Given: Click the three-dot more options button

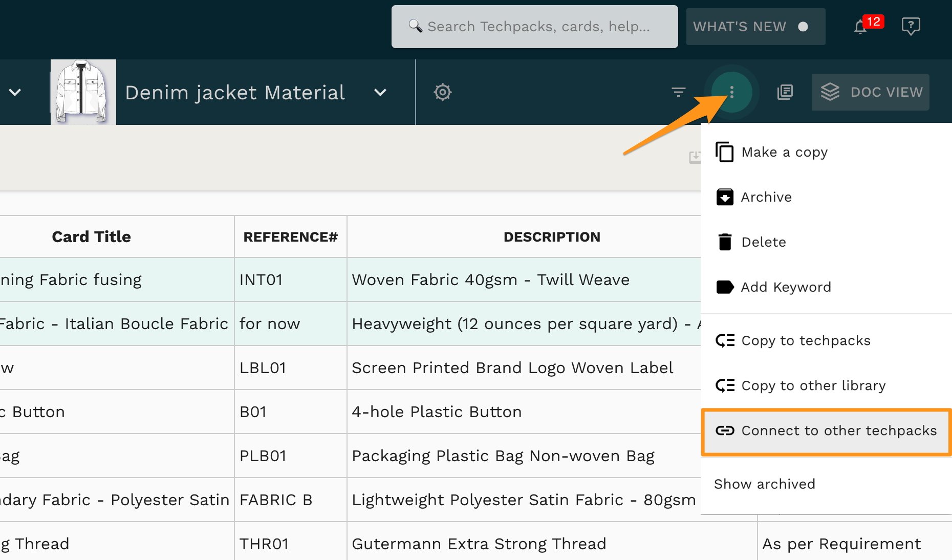Looking at the screenshot, I should pos(732,92).
